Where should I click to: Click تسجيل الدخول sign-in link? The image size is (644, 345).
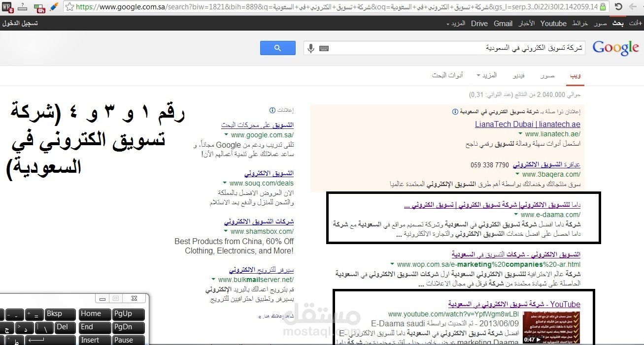20,24
